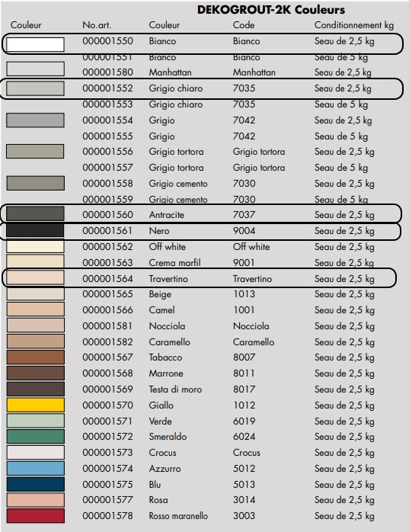Pick the Rosso maranello red swatch
Viewport: 409px width, 532px height.
point(36,516)
